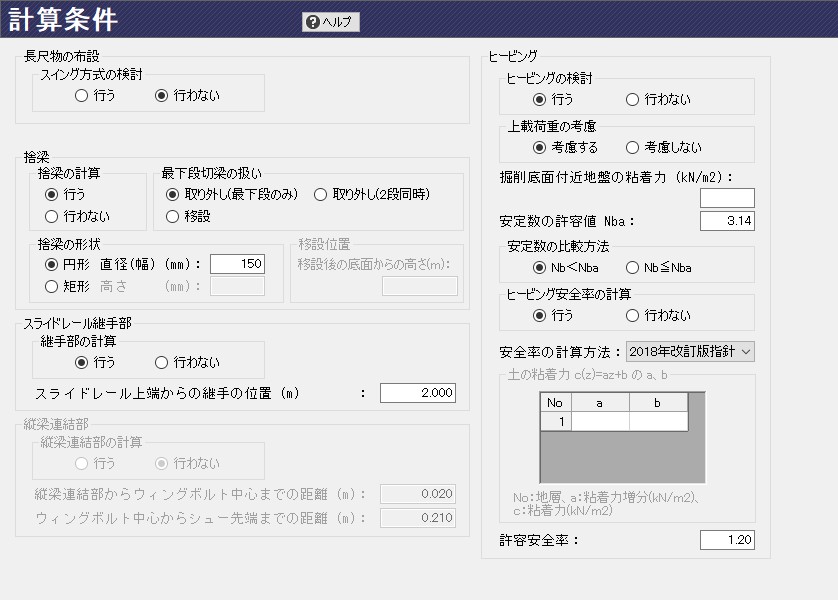Select Nb<Nba comparison method

(x=565, y=268)
